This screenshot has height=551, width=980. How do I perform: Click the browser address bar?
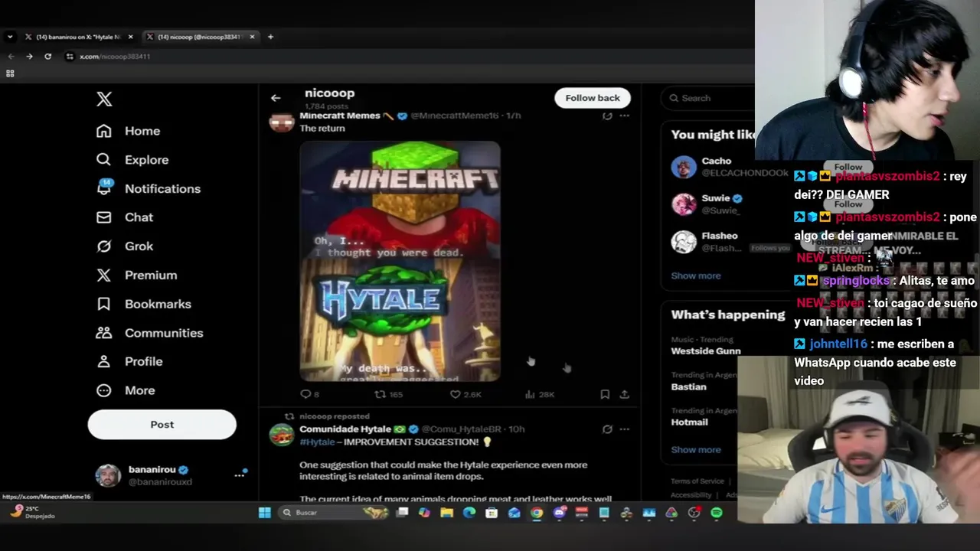point(406,57)
